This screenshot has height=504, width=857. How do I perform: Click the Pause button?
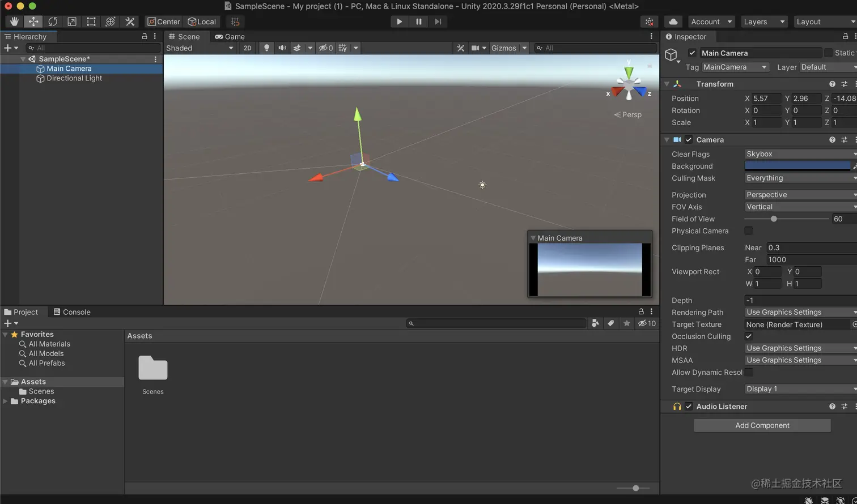(x=419, y=22)
